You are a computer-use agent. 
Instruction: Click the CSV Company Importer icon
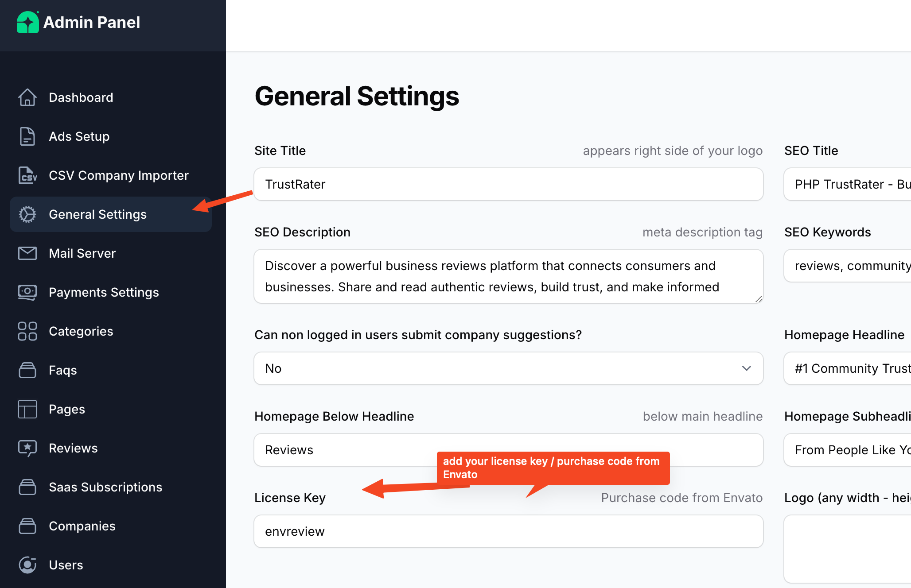click(27, 175)
